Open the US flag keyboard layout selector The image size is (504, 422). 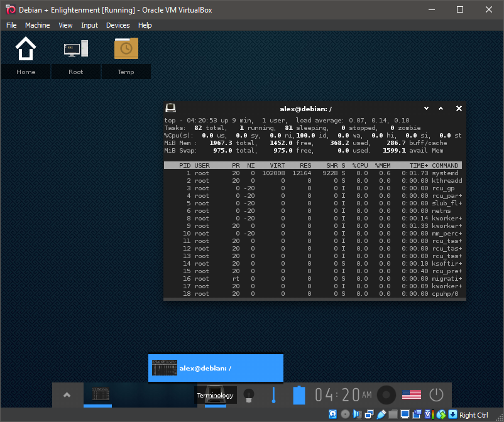click(411, 395)
